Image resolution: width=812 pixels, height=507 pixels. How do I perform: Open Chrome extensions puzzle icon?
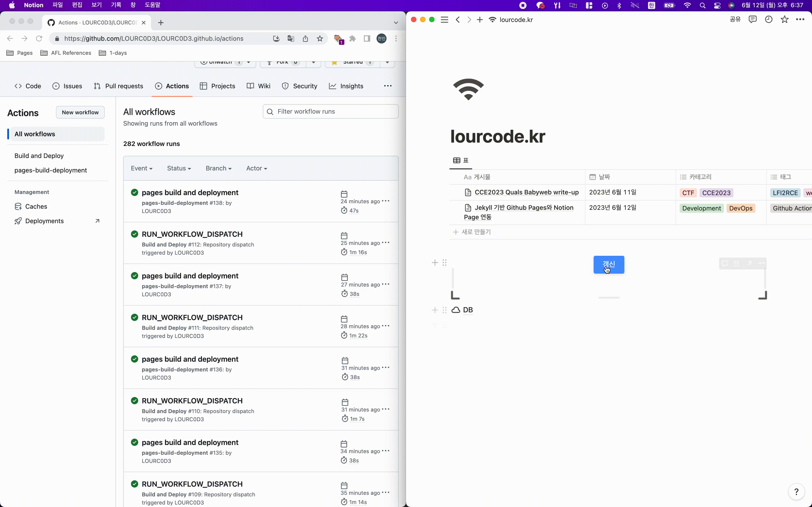pyautogui.click(x=352, y=38)
